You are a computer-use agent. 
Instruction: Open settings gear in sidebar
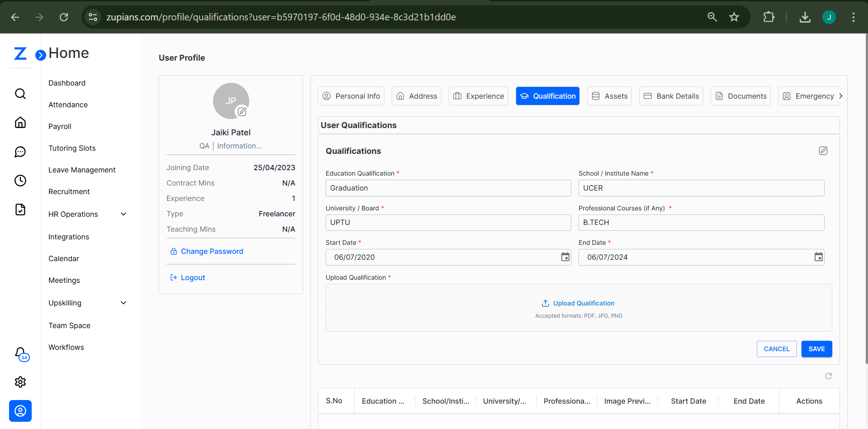(x=20, y=382)
